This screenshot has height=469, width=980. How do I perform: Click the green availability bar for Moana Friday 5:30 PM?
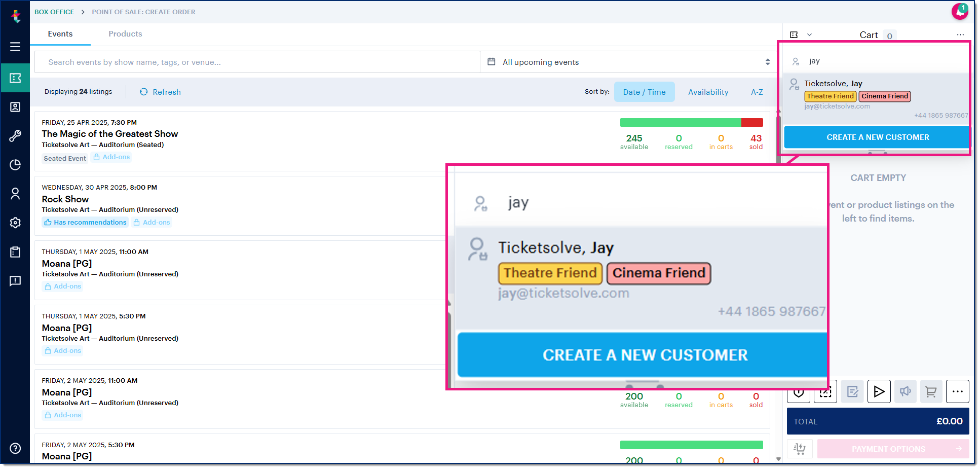(x=692, y=445)
